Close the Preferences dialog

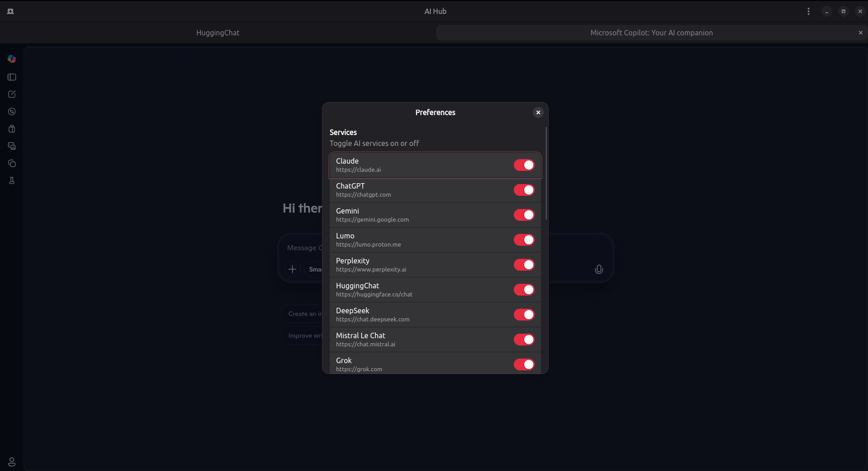pos(538,112)
